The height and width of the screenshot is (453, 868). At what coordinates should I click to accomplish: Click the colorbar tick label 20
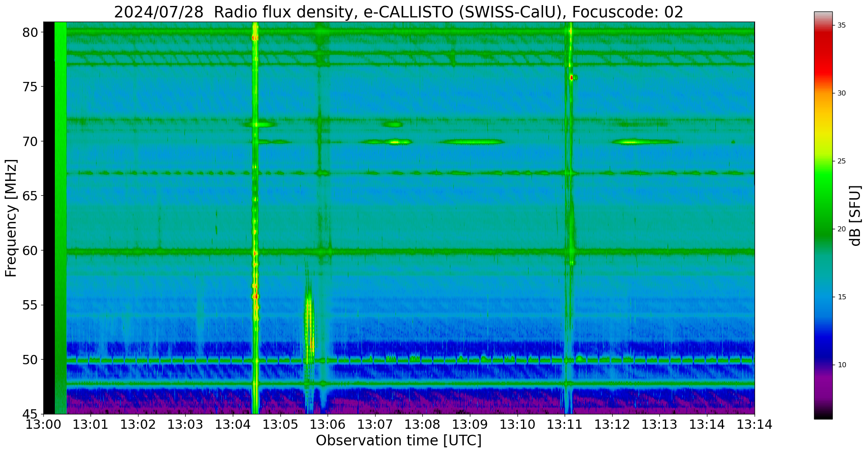(842, 229)
